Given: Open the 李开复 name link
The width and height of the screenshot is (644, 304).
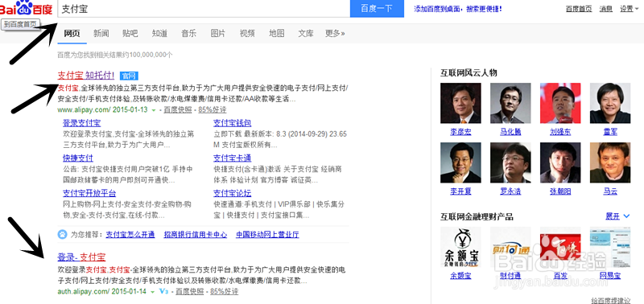Looking at the screenshot, I should [460, 191].
